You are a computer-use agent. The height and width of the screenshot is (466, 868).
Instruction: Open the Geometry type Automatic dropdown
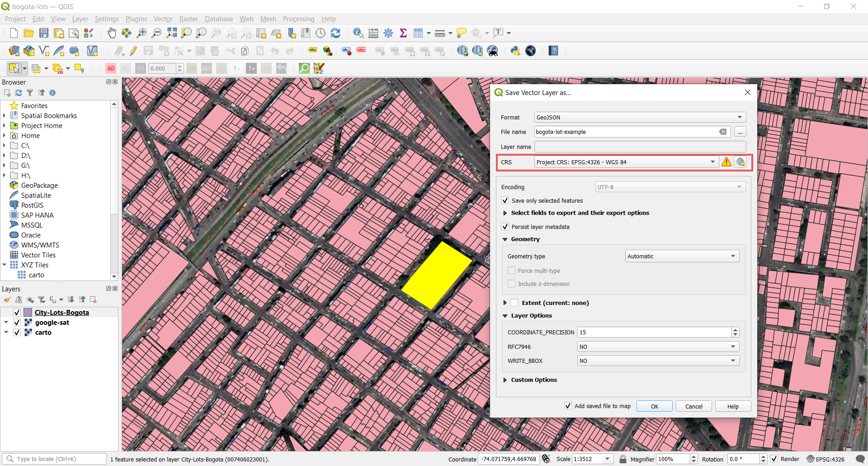pos(682,256)
